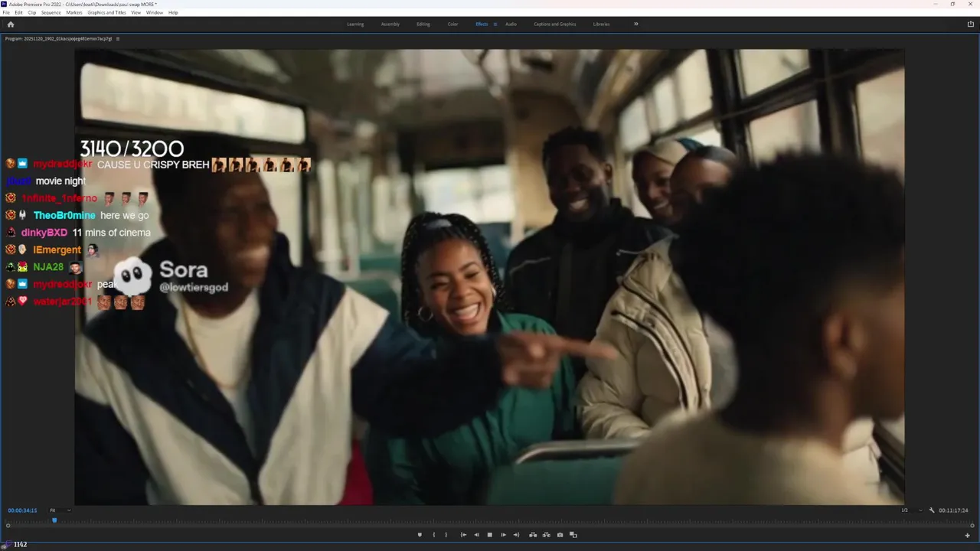Click the Go to Out button

pyautogui.click(x=516, y=535)
